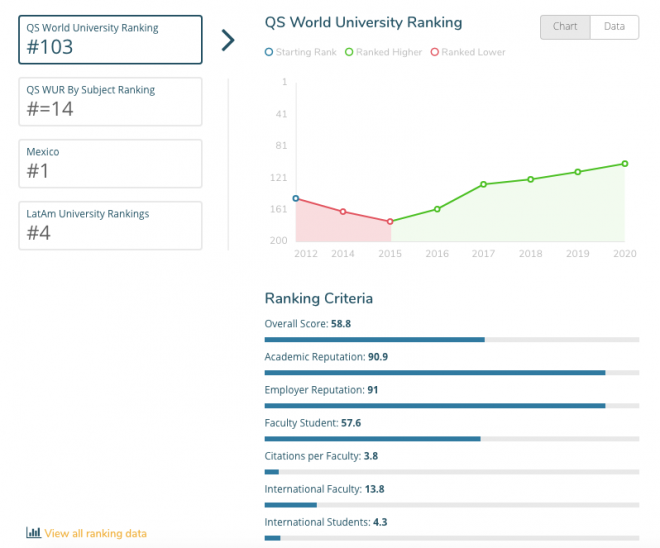The image size is (660, 548).
Task: Click the Overall Score progress bar
Action: [x=452, y=340]
